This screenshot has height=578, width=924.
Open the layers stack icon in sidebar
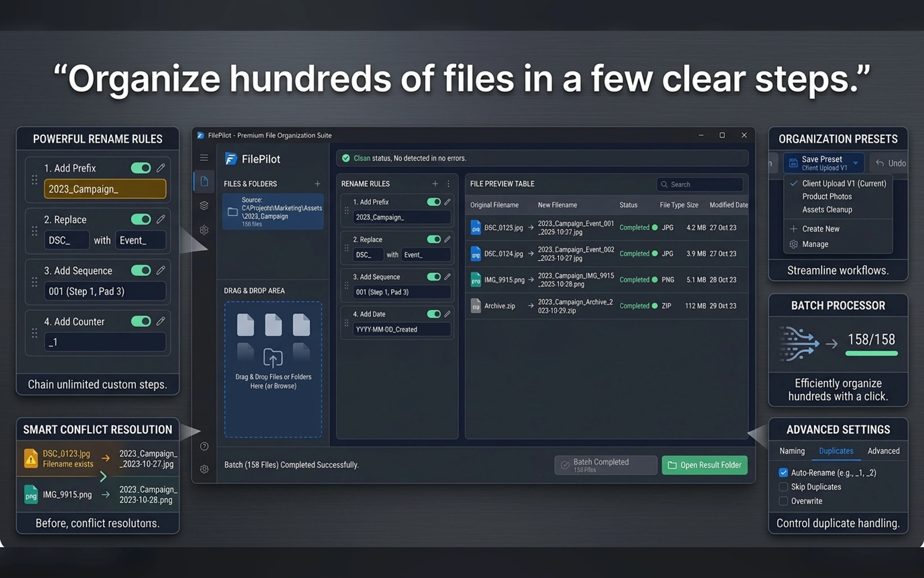pyautogui.click(x=204, y=205)
